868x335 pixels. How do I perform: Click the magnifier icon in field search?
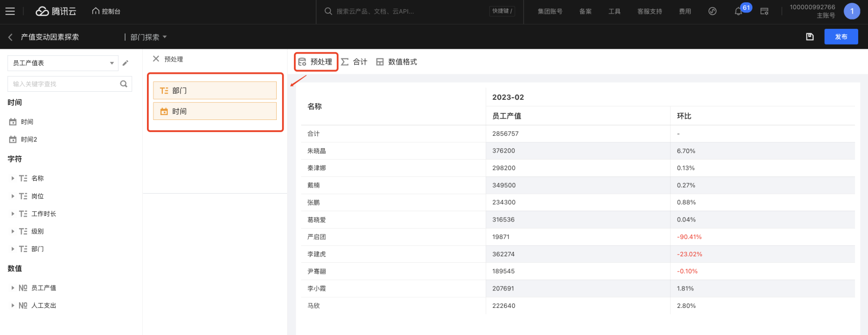pos(124,84)
